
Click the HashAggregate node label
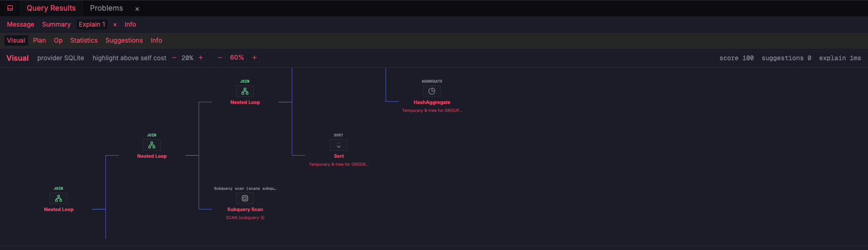432,102
